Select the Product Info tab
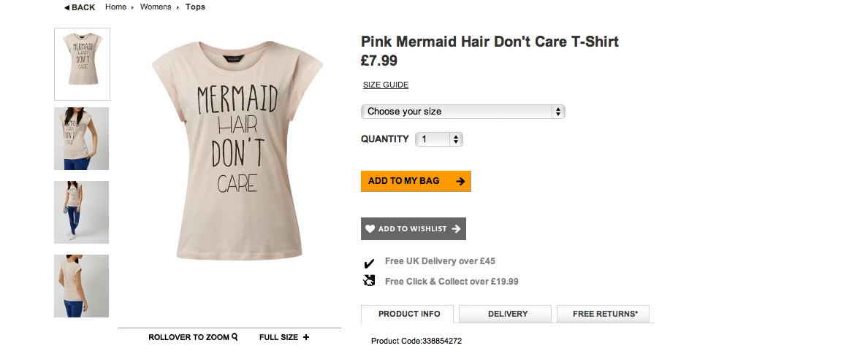This screenshot has width=868, height=359. pyautogui.click(x=409, y=314)
